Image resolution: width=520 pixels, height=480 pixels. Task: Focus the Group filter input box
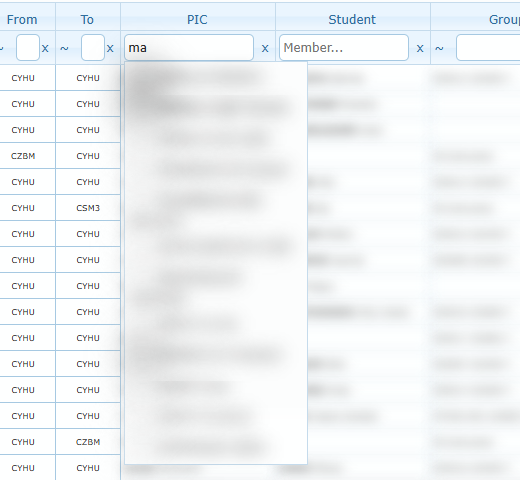click(488, 48)
